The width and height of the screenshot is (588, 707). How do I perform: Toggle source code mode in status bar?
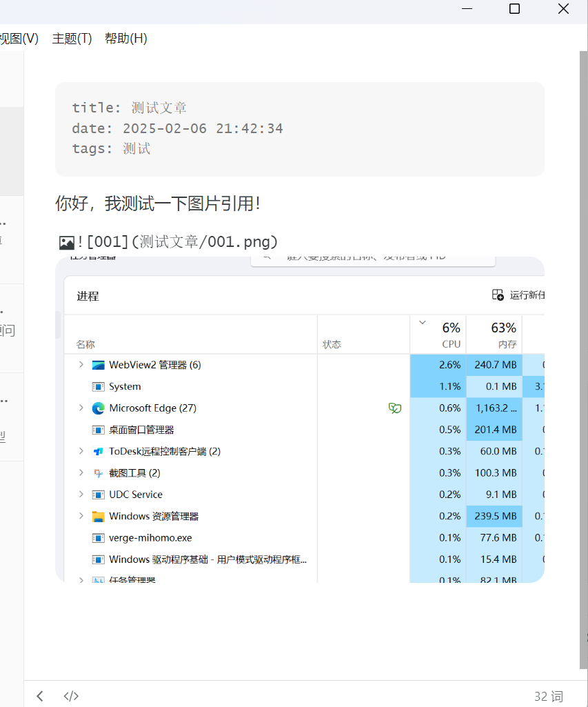pyautogui.click(x=71, y=696)
